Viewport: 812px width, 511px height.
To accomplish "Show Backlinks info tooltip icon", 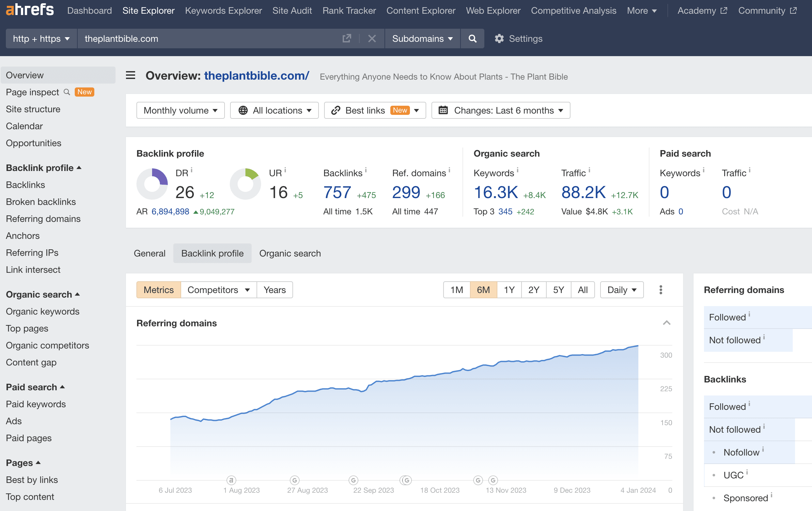I will pos(366,170).
